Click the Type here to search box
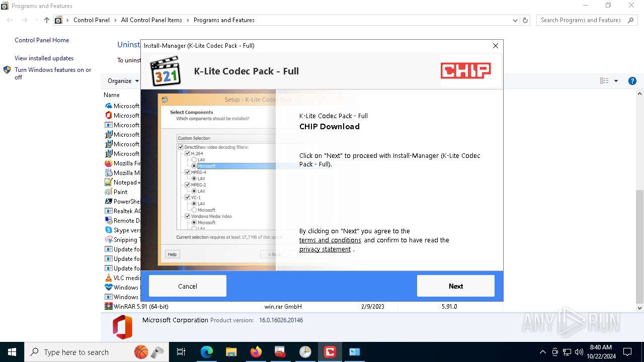Screen dimensions: 644x362 click(x=96, y=352)
